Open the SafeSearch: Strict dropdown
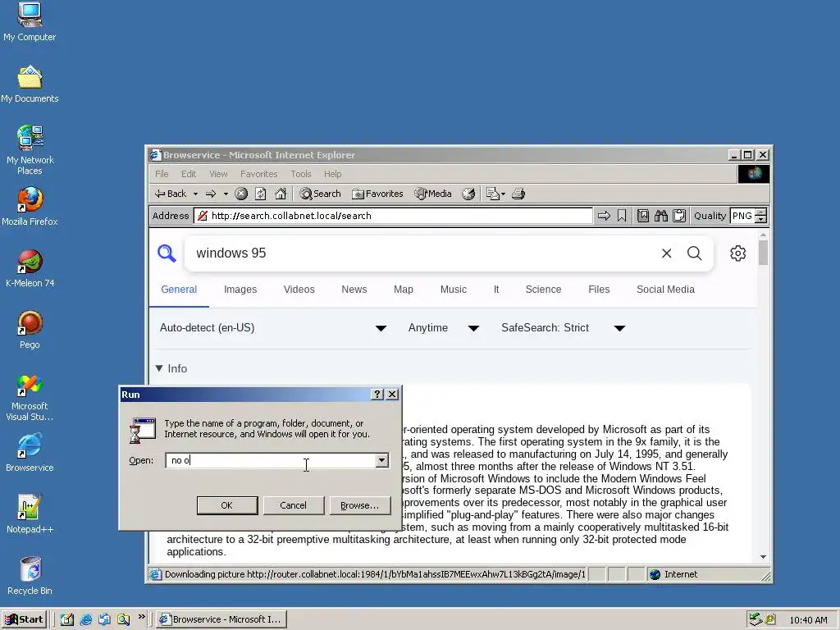Viewport: 840px width, 630px height. point(563,328)
